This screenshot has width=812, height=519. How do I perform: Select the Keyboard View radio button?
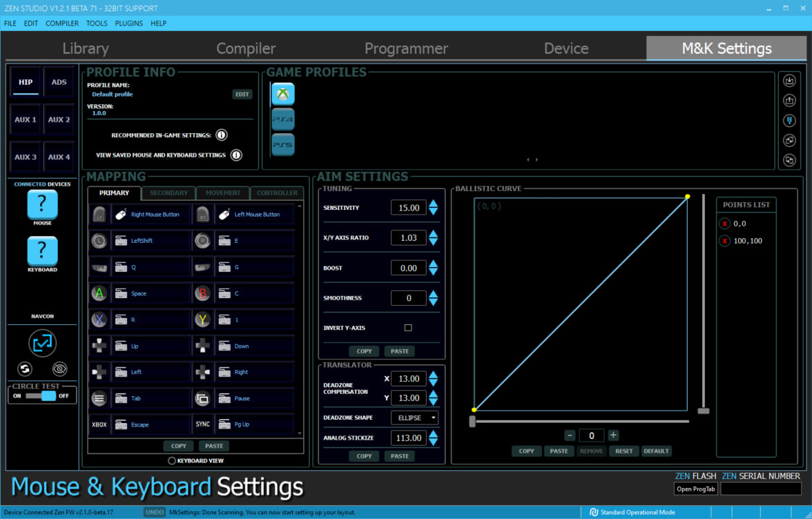[172, 460]
